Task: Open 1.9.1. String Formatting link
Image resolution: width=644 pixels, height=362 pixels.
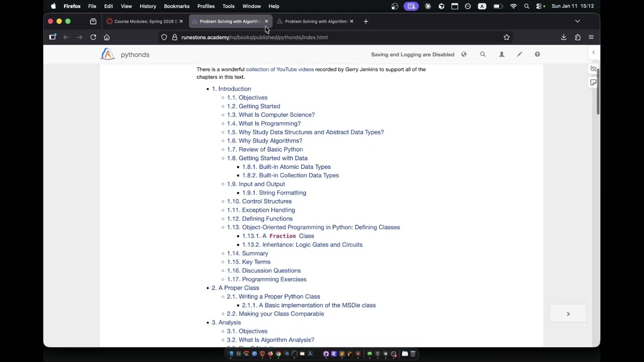Action: [274, 193]
